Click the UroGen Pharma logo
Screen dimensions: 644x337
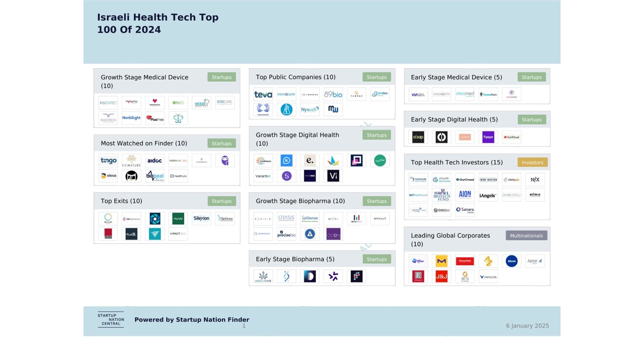click(380, 94)
